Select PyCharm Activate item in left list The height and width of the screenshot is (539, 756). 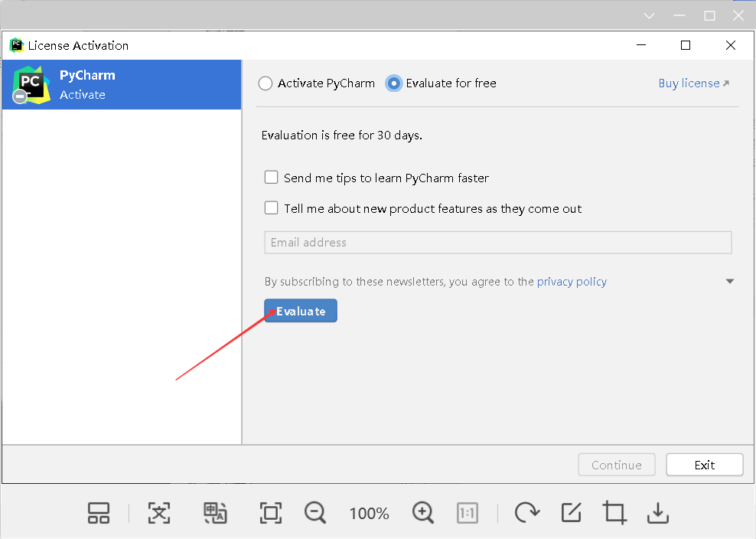(122, 84)
